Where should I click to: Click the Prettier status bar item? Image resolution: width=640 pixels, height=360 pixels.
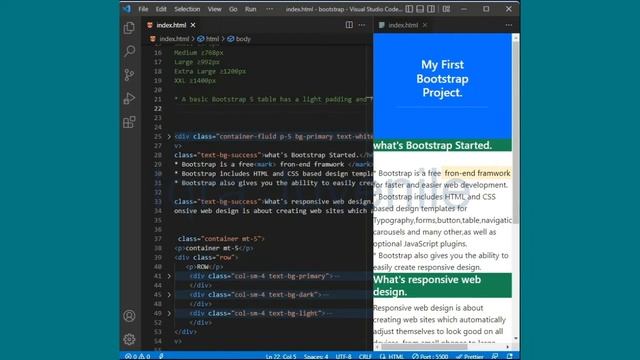click(x=470, y=356)
